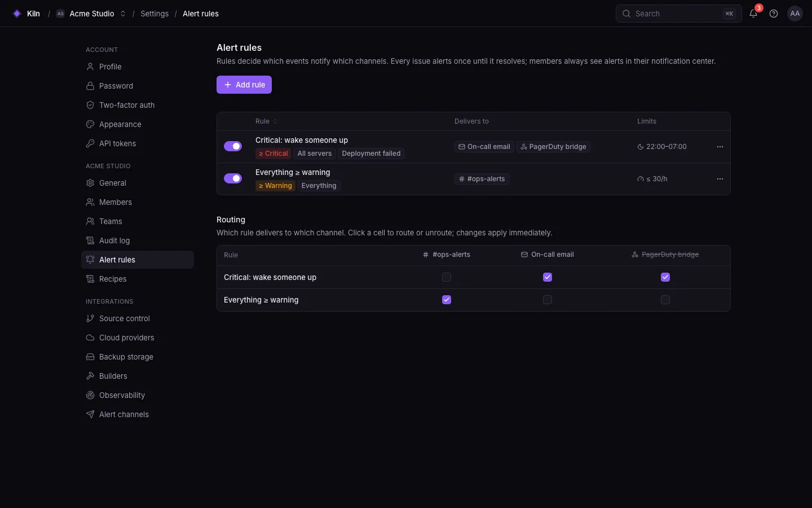Click the Alert rules breadcrumb

tap(201, 14)
